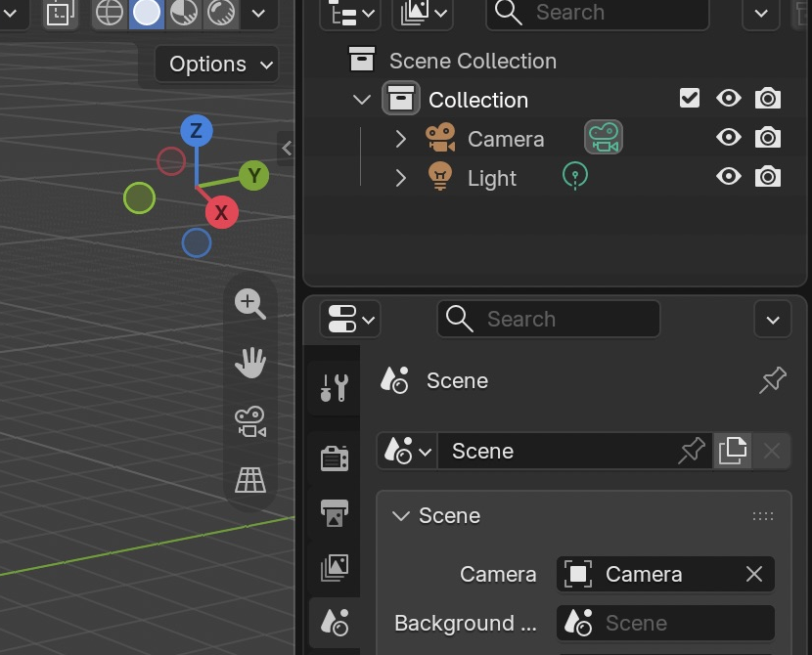
Task: Uncheck the Collection exclude checkbox
Action: (690, 98)
